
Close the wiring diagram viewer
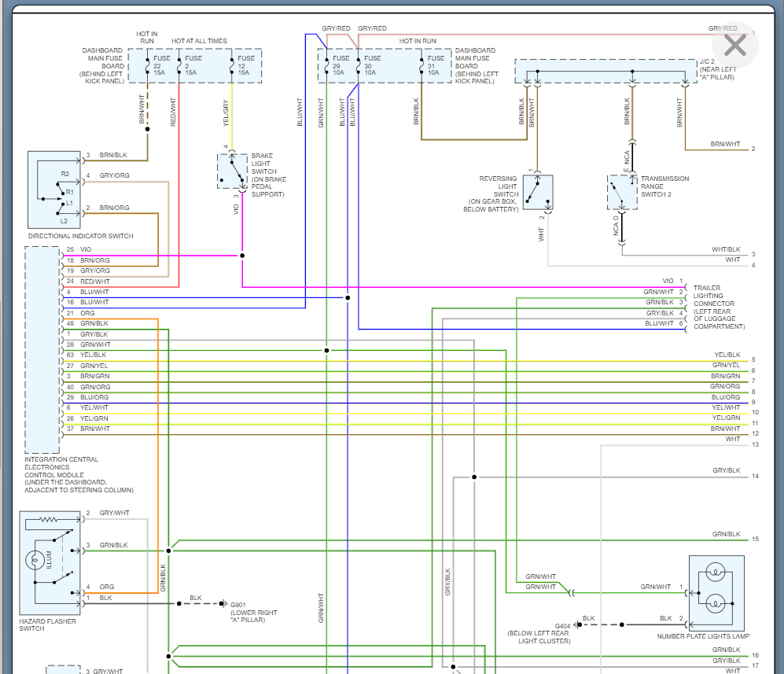click(x=734, y=45)
